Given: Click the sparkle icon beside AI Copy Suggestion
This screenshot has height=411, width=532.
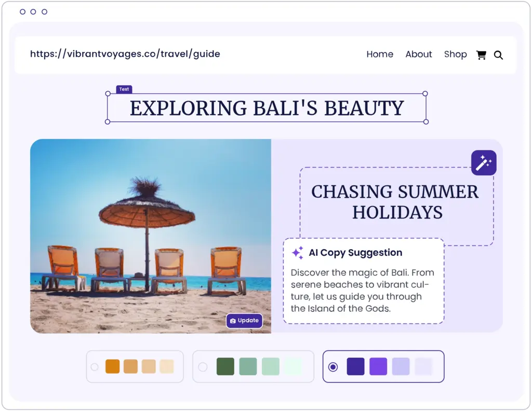Looking at the screenshot, I should [297, 253].
